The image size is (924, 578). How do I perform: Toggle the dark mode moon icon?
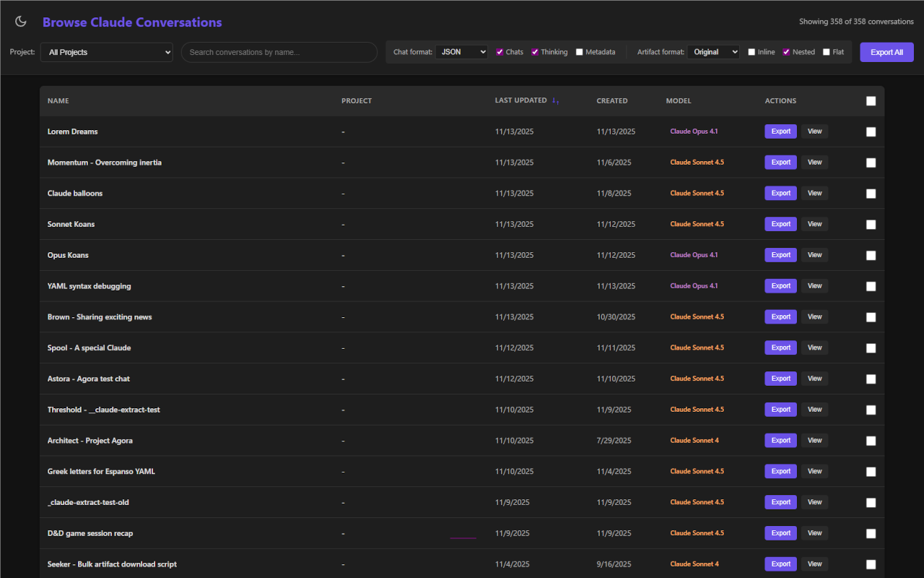pos(21,22)
